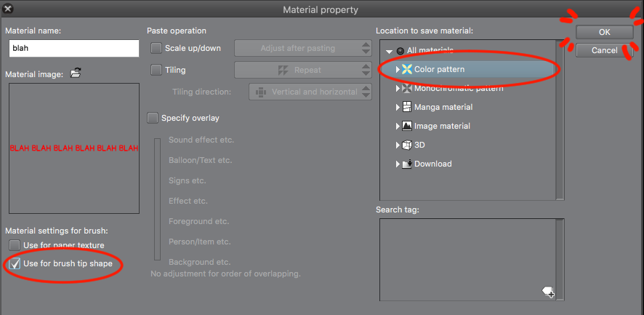Viewport: 644px width, 315px height.
Task: Collapse the All materials tree node
Action: [390, 52]
